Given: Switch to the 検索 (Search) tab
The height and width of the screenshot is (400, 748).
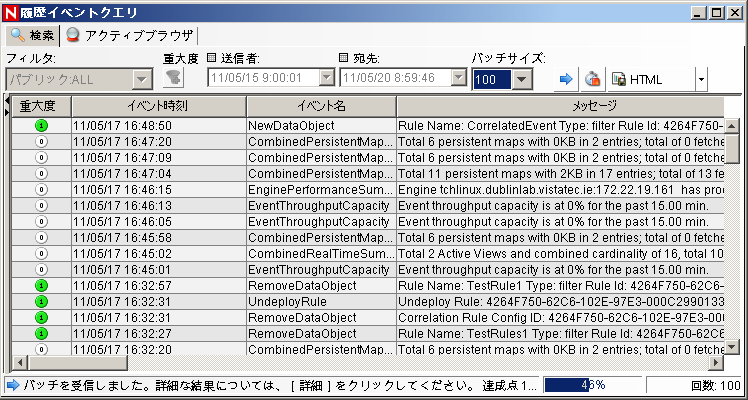Looking at the screenshot, I should (x=30, y=35).
